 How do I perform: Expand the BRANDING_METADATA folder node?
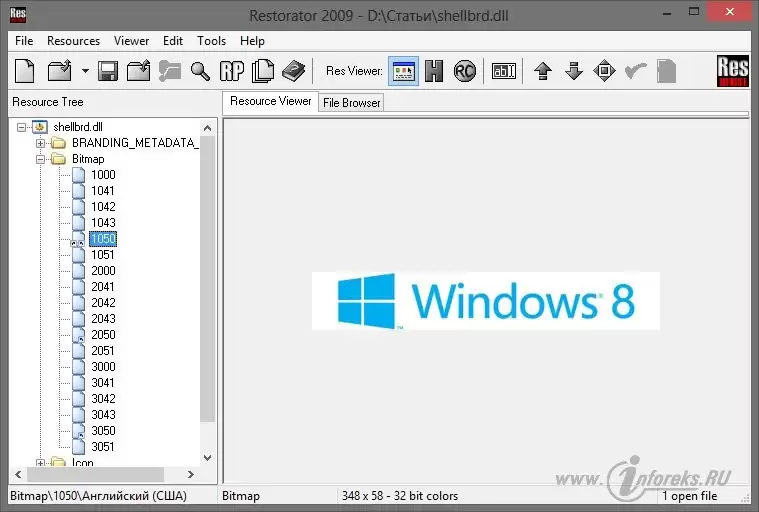pyautogui.click(x=41, y=143)
